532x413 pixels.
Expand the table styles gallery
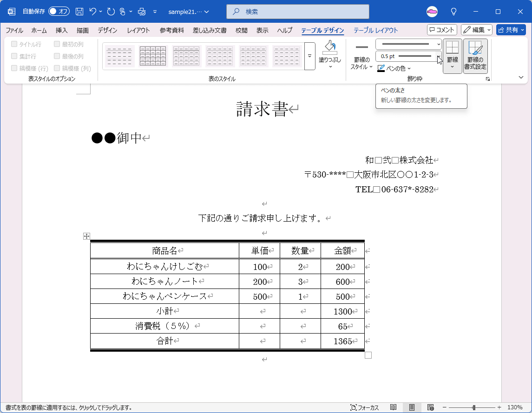pos(309,56)
